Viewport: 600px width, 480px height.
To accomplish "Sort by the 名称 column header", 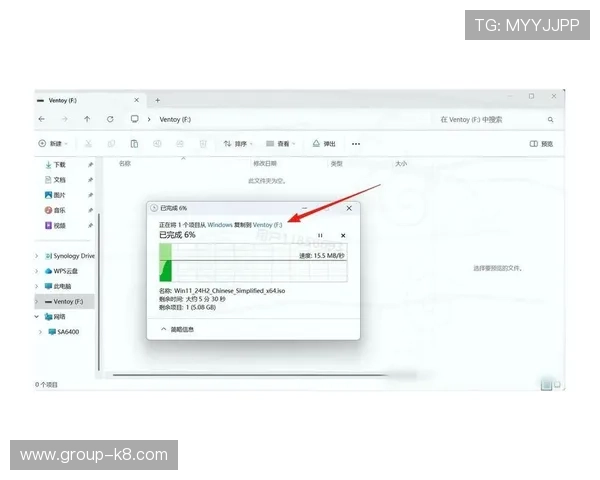I will (125, 164).
